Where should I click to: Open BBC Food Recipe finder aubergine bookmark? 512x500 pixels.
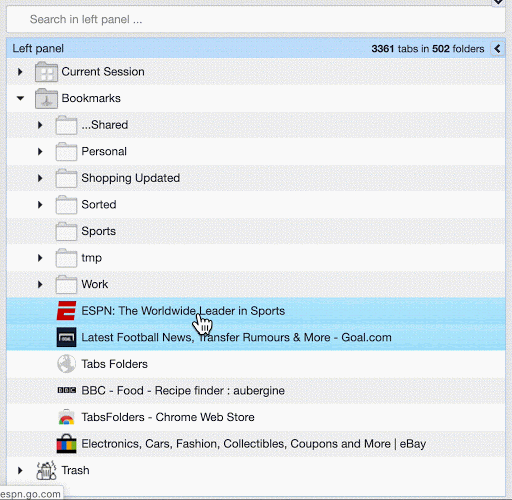(x=256, y=390)
